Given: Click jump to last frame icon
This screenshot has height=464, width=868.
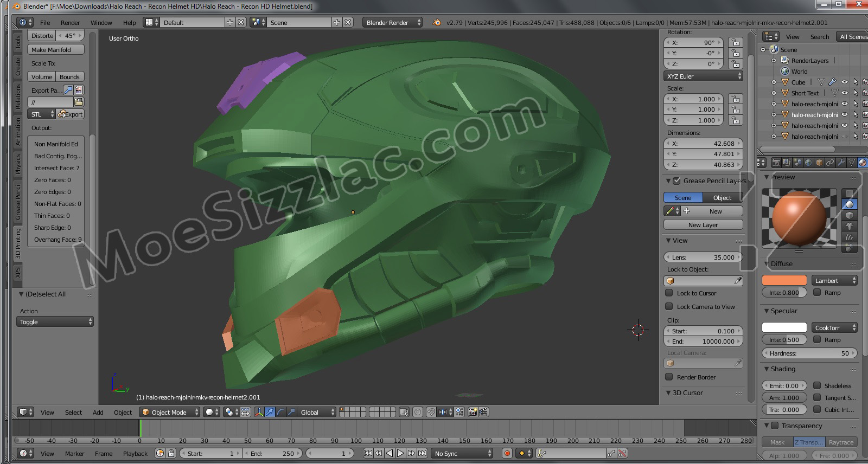Looking at the screenshot, I should [422, 454].
